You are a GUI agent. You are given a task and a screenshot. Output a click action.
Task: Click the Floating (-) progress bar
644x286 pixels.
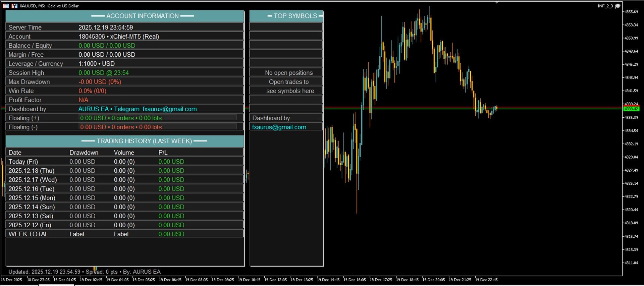coord(158,127)
